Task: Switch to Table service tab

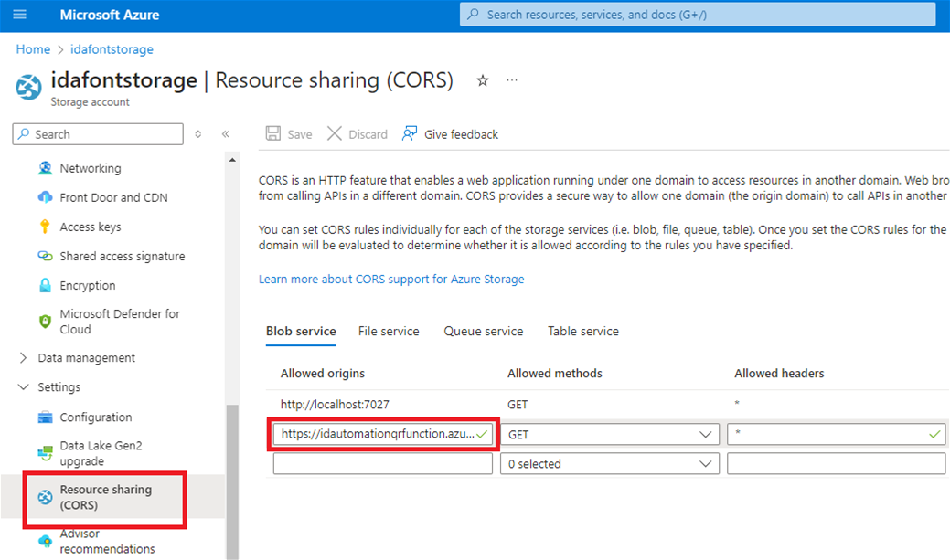Action: (583, 331)
